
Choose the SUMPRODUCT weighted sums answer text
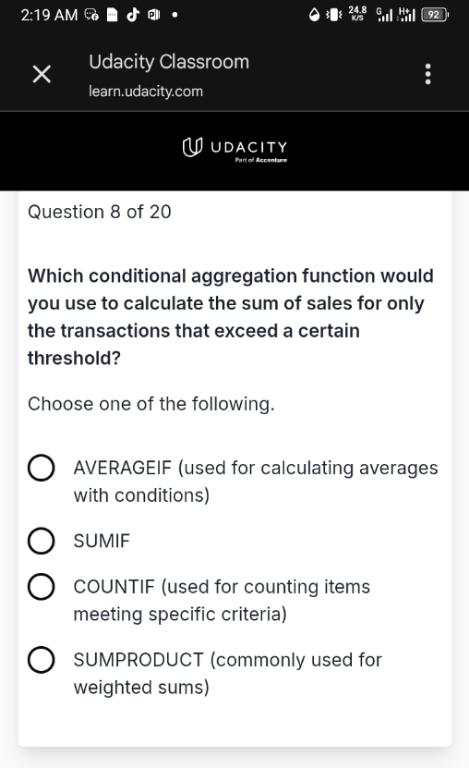pyautogui.click(x=228, y=673)
